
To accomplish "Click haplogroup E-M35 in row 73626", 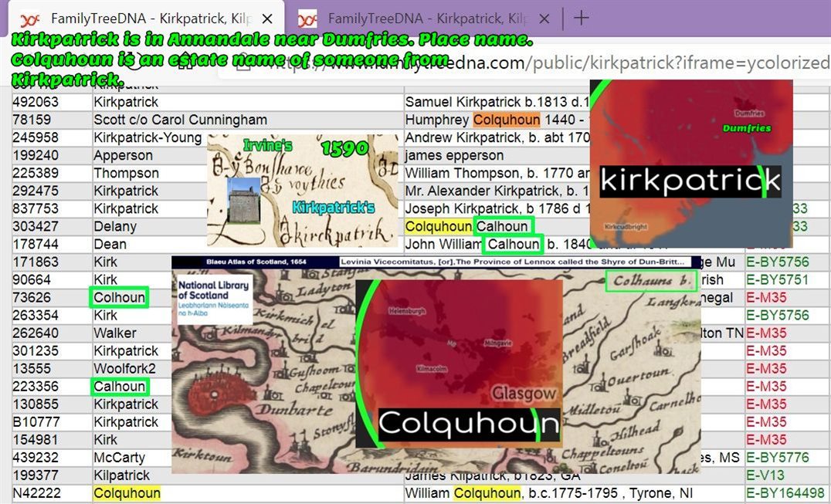I will pyautogui.click(x=766, y=297).
